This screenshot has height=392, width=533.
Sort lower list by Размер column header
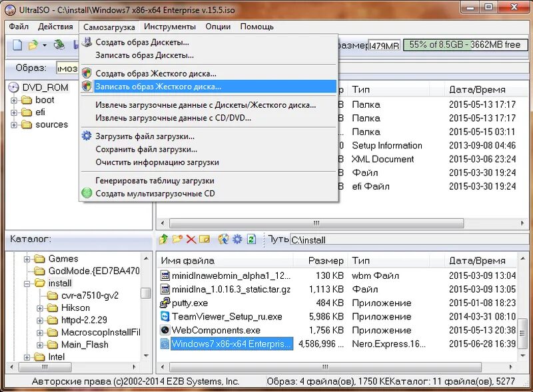[x=320, y=260]
